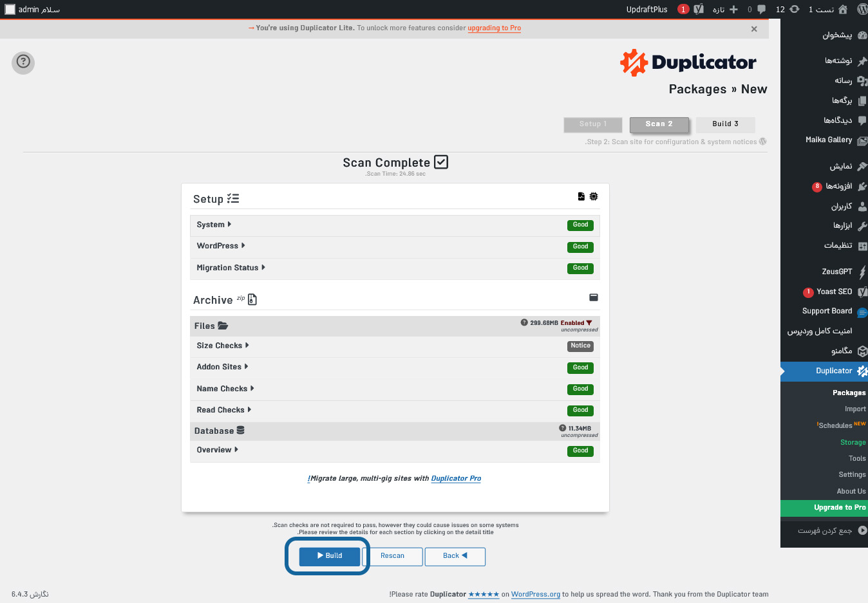This screenshot has height=603, width=868.
Task: Open the Duplicator sidebar menu item
Action: [824, 371]
